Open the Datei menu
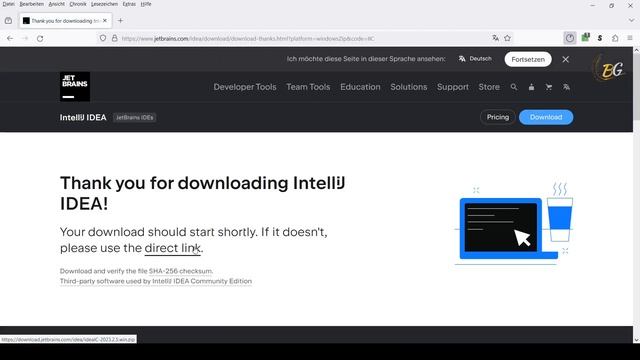This screenshot has width=640, height=360. click(8, 4)
